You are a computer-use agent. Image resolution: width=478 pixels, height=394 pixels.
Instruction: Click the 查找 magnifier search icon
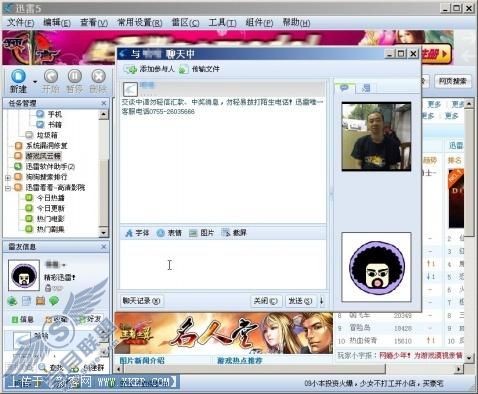43,368
